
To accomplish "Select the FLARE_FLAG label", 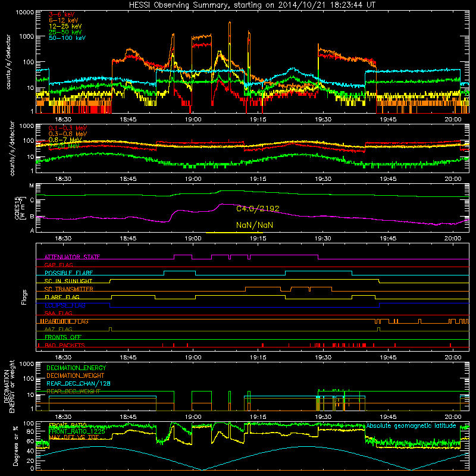I will tap(62, 297).
